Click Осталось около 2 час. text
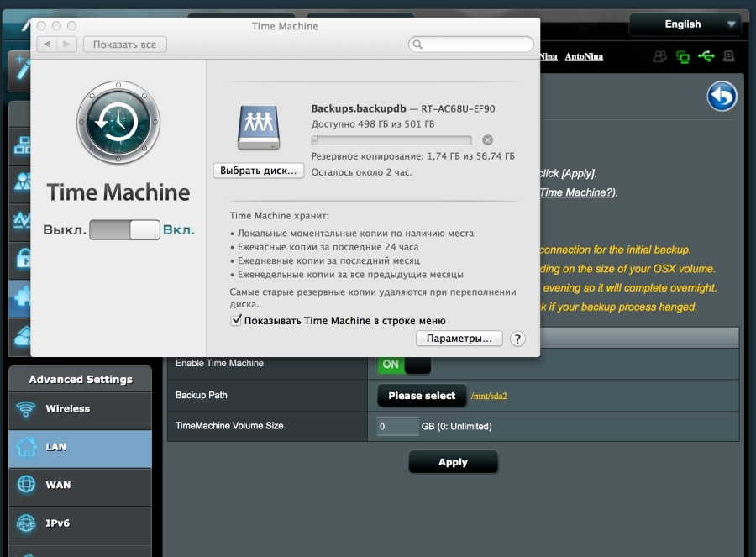The width and height of the screenshot is (756, 557). 361,172
